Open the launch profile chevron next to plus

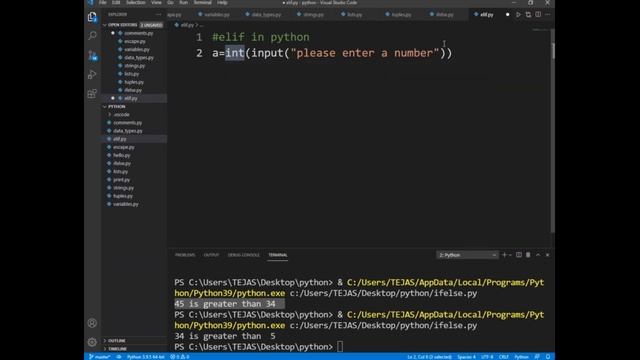[x=510, y=255]
